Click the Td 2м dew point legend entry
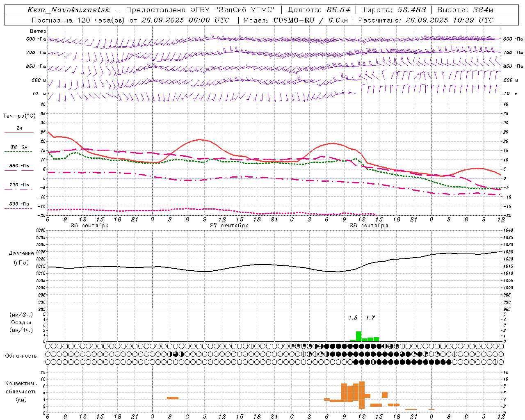Image resolution: width=525 pixels, height=420 pixels. pyautogui.click(x=19, y=148)
